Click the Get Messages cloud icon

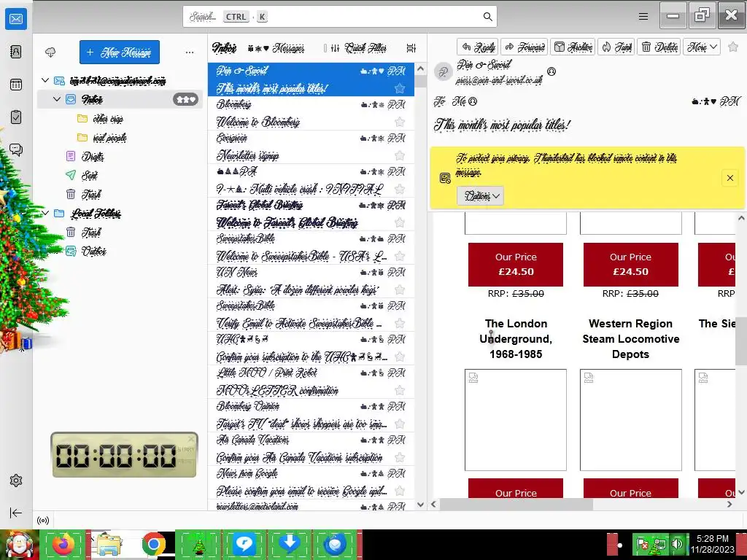50,52
